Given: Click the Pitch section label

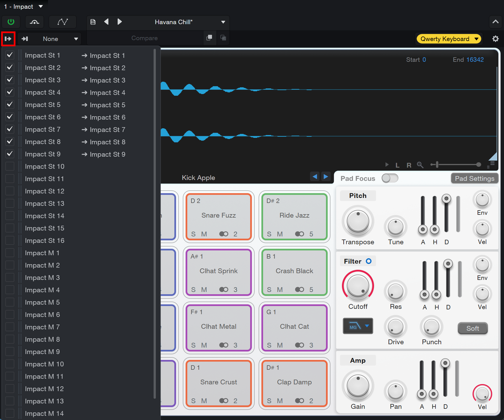Looking at the screenshot, I should (358, 196).
